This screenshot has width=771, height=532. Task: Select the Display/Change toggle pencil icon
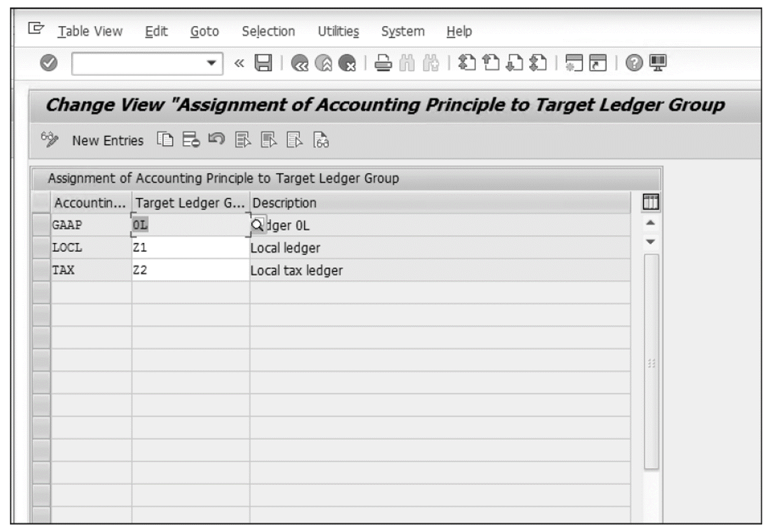(49, 140)
